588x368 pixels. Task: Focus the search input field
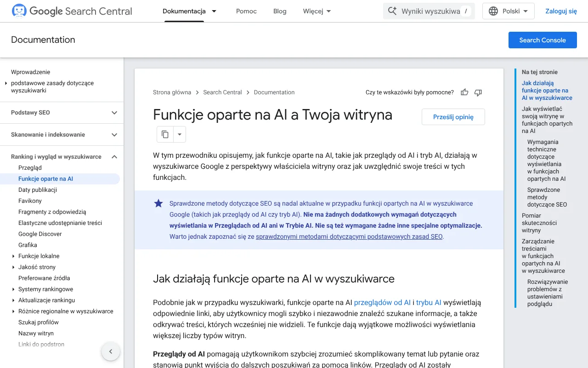pos(429,11)
